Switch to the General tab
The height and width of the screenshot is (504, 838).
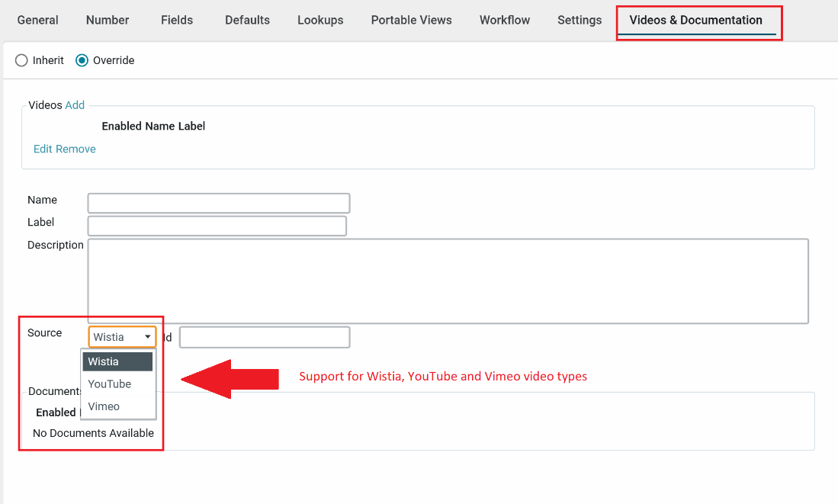pyautogui.click(x=37, y=20)
